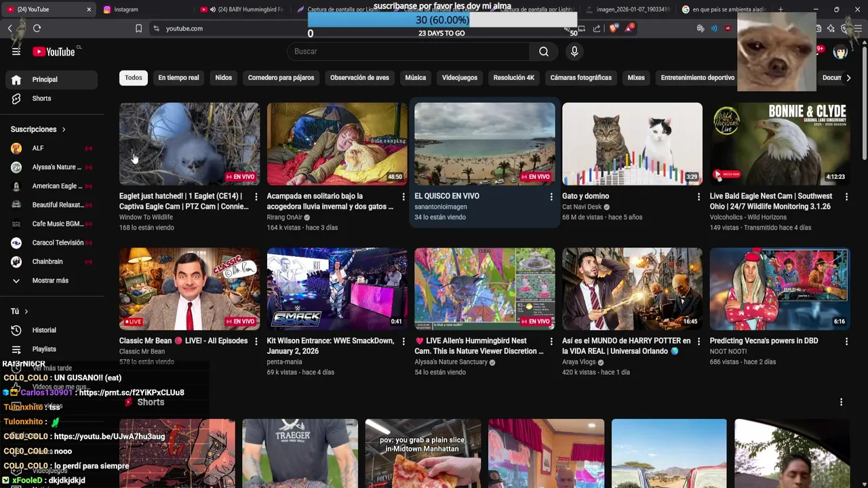Open the Araya Vlogs channel link
This screenshot has width=868, height=488.
pyautogui.click(x=579, y=363)
